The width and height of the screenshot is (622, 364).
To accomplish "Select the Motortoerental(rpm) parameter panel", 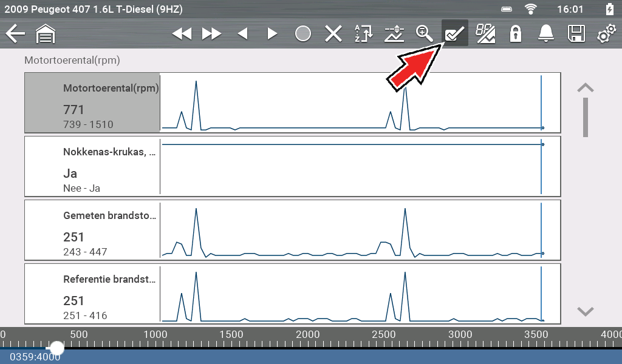I will coord(92,102).
